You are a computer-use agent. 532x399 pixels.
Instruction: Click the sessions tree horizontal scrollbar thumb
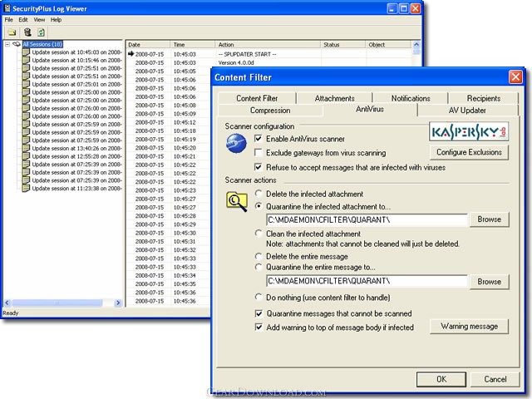(57, 303)
